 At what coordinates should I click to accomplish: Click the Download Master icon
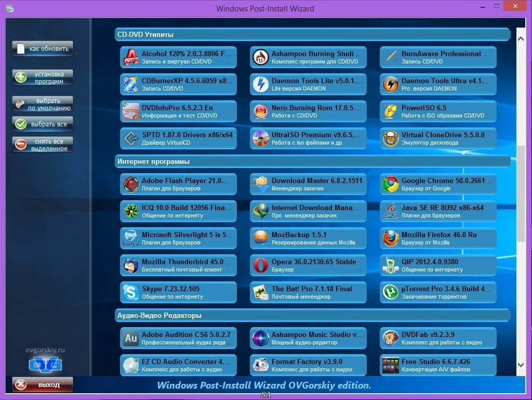tap(261, 184)
